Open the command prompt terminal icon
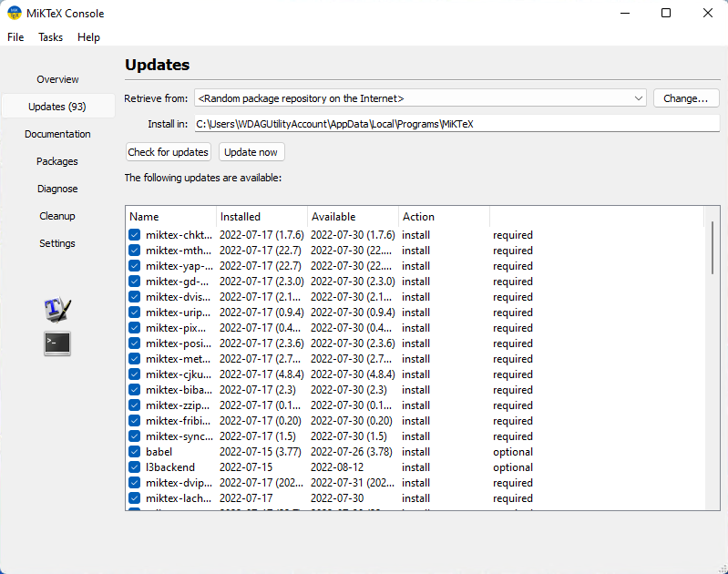The width and height of the screenshot is (728, 574). 57,343
